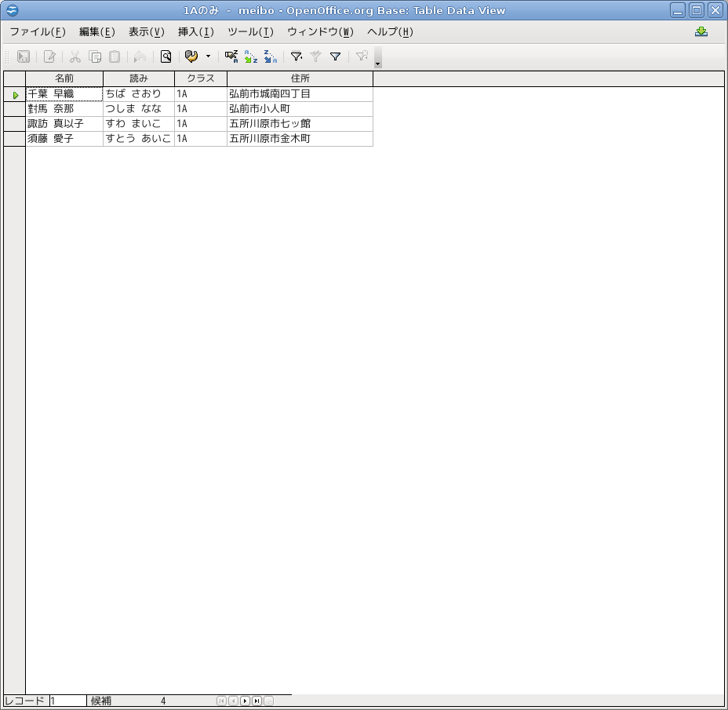This screenshot has height=710, width=728.
Task: Click the cell 弘前市小人町
Action: point(300,109)
